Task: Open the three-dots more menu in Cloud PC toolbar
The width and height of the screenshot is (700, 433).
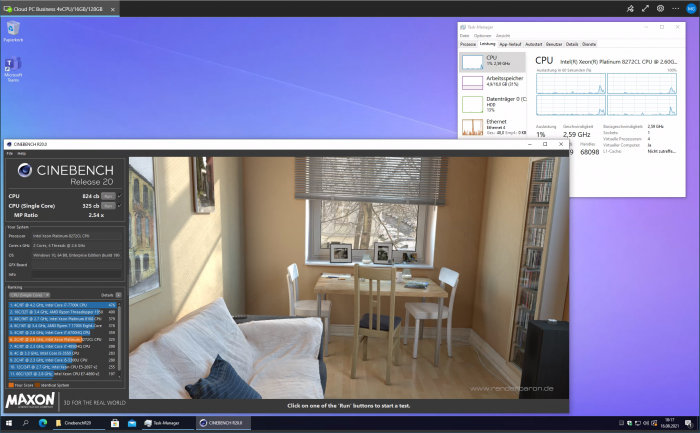Action: tap(675, 8)
